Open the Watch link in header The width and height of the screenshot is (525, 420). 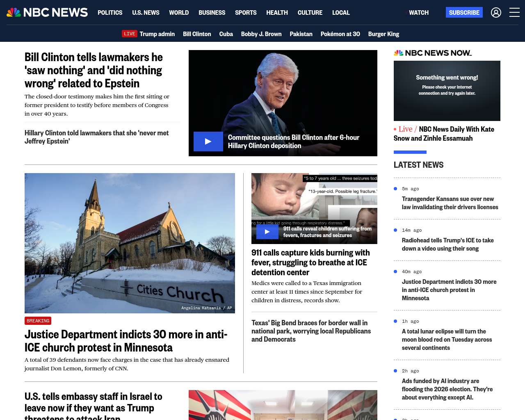tap(418, 13)
